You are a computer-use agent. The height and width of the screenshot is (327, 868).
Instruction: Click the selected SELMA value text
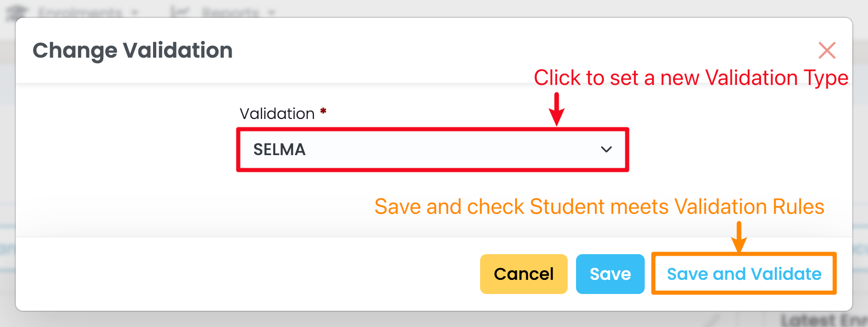279,150
